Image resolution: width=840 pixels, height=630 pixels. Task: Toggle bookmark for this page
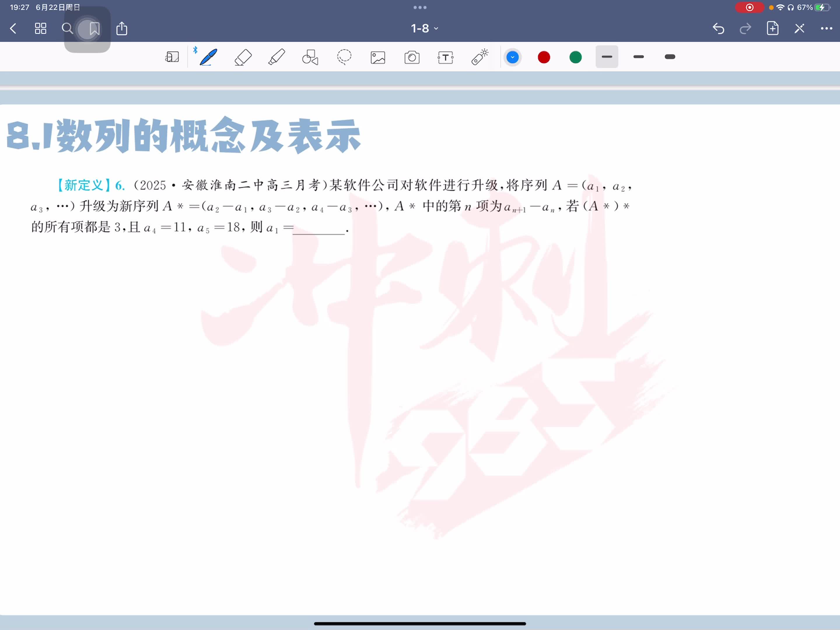click(x=94, y=29)
